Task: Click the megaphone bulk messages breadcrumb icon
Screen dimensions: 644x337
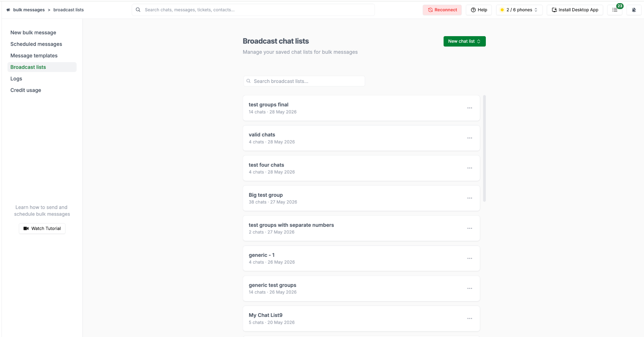Action: (x=8, y=10)
